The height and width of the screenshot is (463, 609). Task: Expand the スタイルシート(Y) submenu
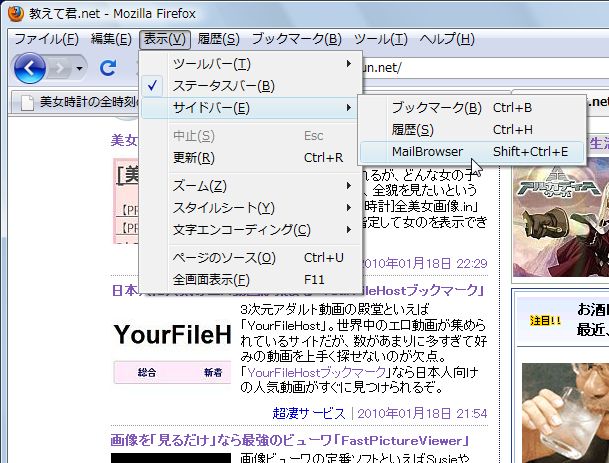coord(251,208)
